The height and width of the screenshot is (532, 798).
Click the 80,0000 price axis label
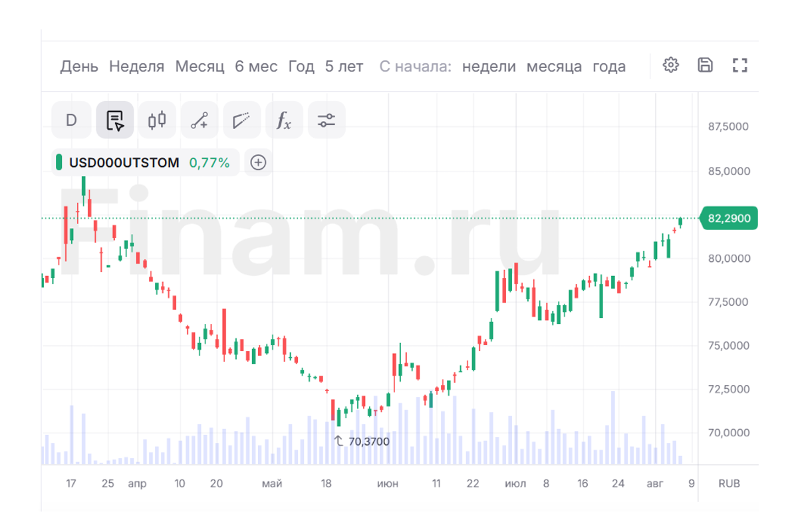pyautogui.click(x=730, y=258)
